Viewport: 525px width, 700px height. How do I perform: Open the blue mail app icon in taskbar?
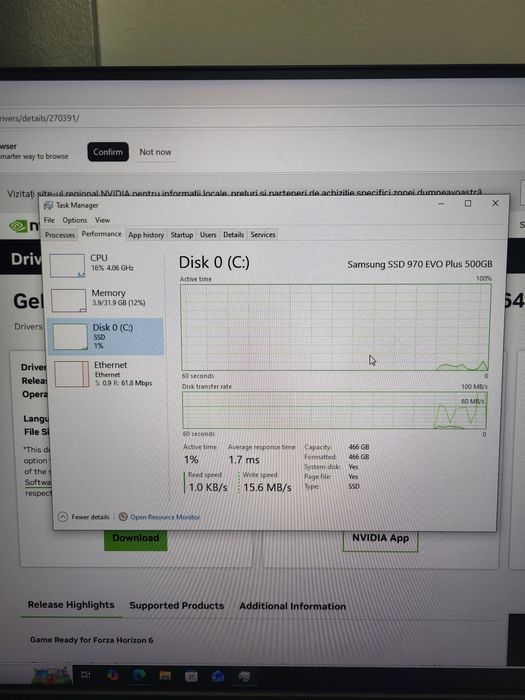point(217,676)
